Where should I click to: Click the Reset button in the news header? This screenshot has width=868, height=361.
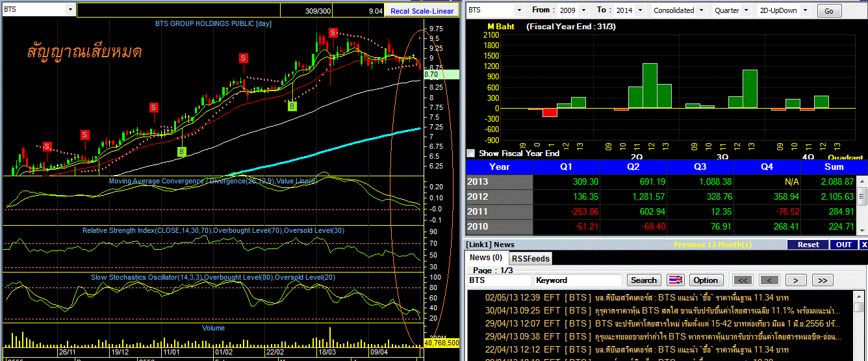pyautogui.click(x=808, y=245)
